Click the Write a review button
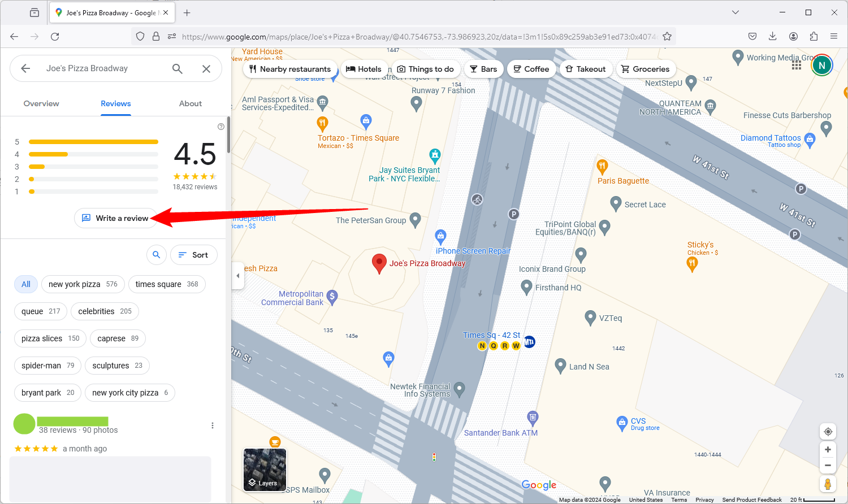 coord(116,218)
